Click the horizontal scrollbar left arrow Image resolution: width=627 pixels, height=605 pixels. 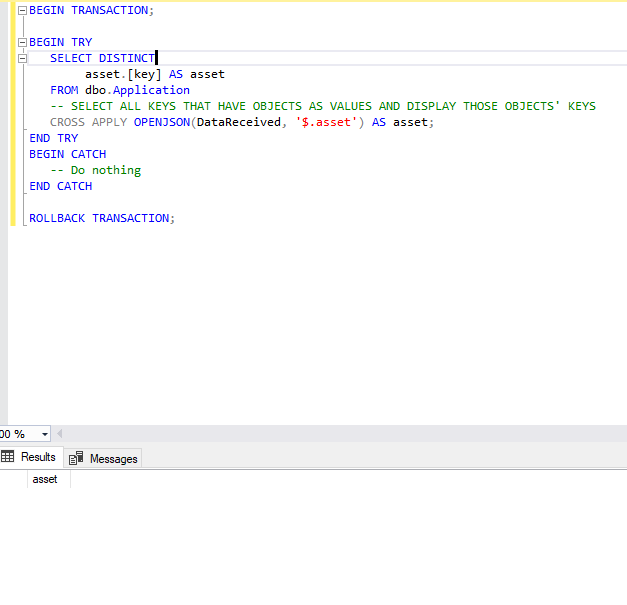[60, 434]
